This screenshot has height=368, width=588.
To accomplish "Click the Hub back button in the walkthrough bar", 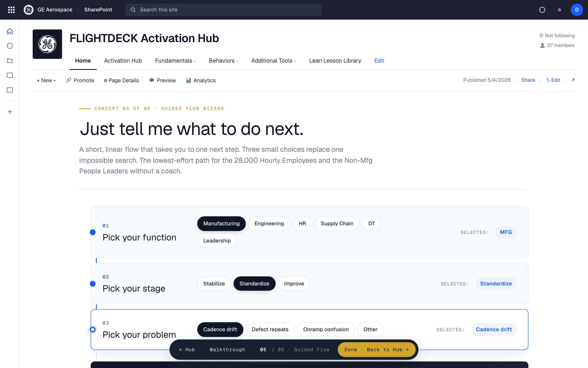I will point(187,350).
